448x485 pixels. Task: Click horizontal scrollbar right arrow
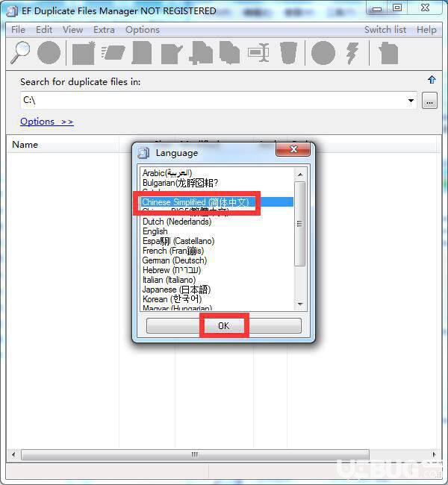[x=434, y=454]
